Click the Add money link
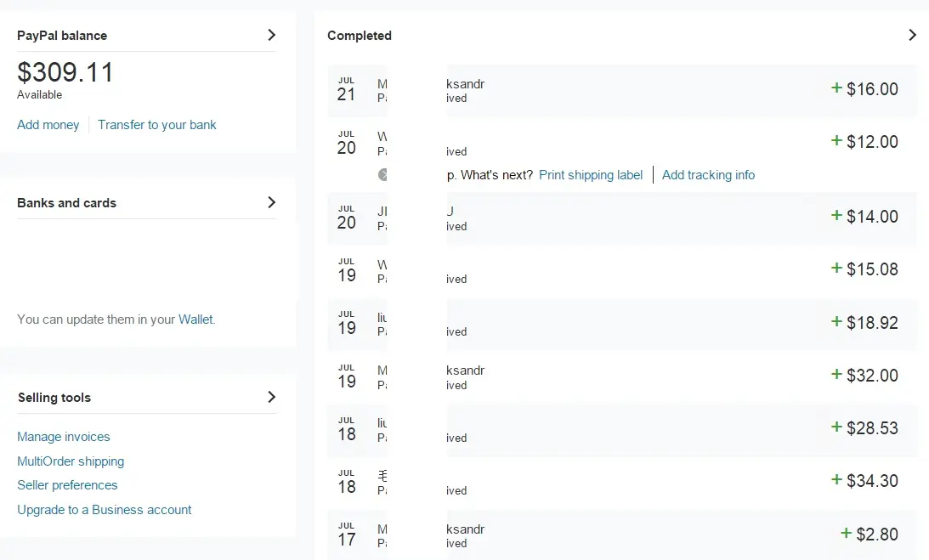This screenshot has height=560, width=929. (48, 124)
